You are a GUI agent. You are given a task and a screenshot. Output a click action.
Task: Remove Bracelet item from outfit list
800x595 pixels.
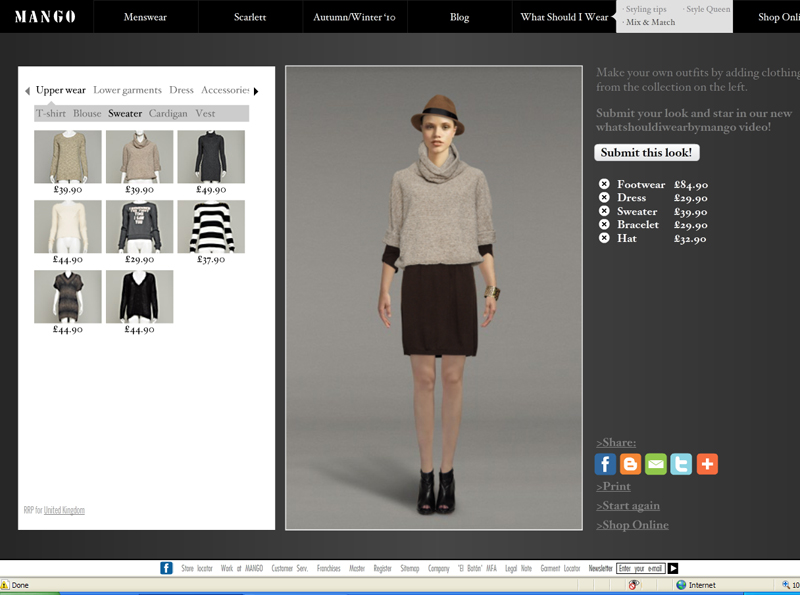(604, 224)
